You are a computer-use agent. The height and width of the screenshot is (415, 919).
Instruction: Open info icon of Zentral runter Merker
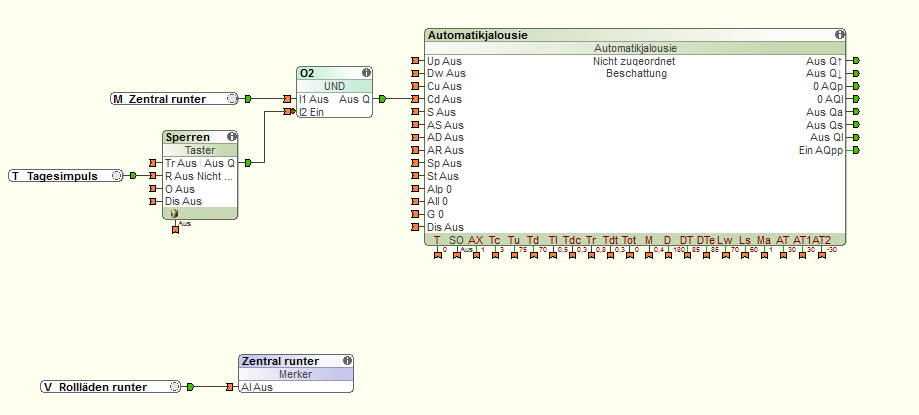coord(347,360)
